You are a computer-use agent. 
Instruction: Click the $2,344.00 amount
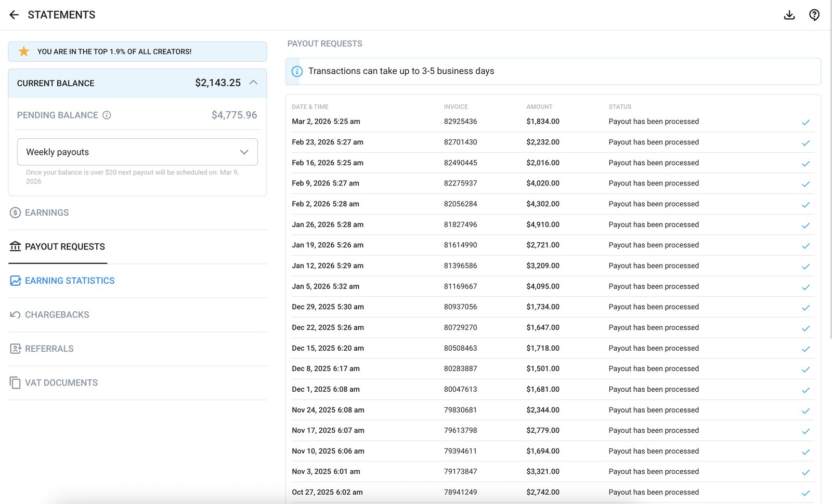(x=543, y=410)
